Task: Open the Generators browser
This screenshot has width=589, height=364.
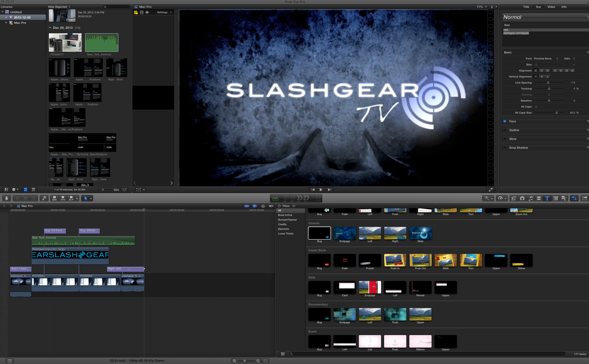Action: (x=555, y=198)
